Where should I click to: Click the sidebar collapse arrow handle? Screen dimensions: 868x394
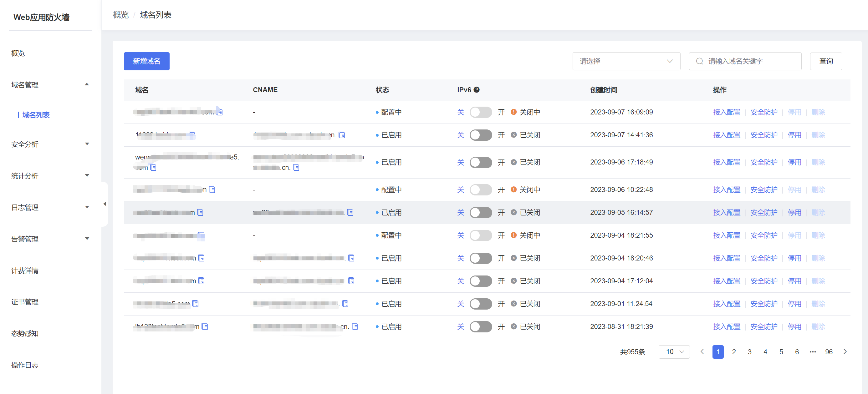tap(105, 204)
